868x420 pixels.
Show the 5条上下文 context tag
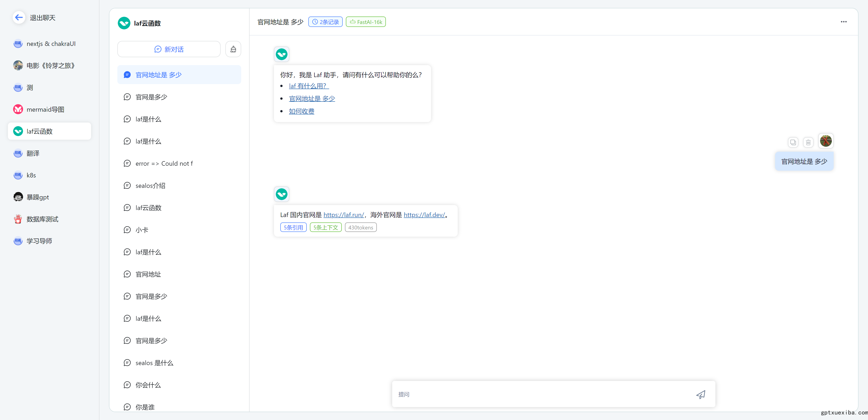click(x=325, y=228)
